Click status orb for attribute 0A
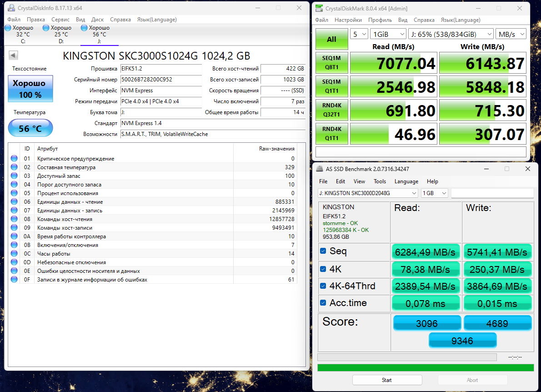The width and height of the screenshot is (541, 392). tap(14, 236)
